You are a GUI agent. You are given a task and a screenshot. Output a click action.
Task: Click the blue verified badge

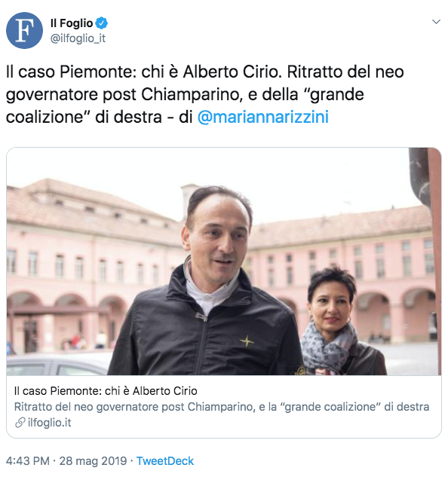coord(101,23)
